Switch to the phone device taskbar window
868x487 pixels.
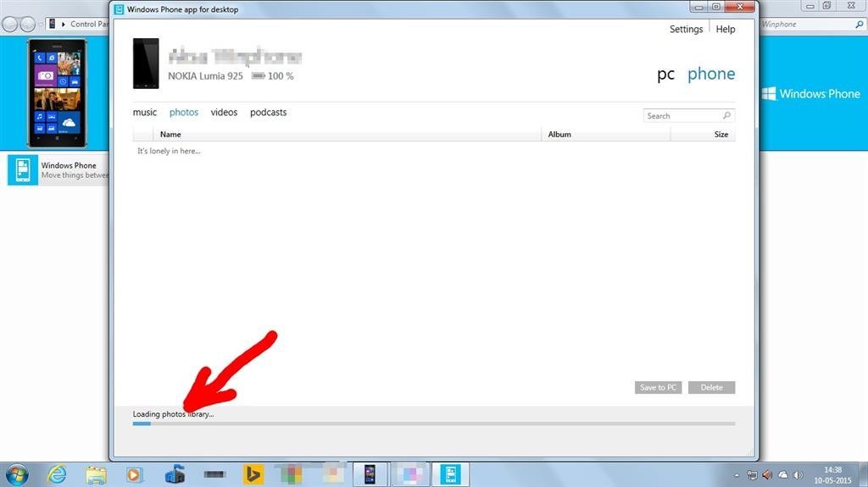pos(370,475)
